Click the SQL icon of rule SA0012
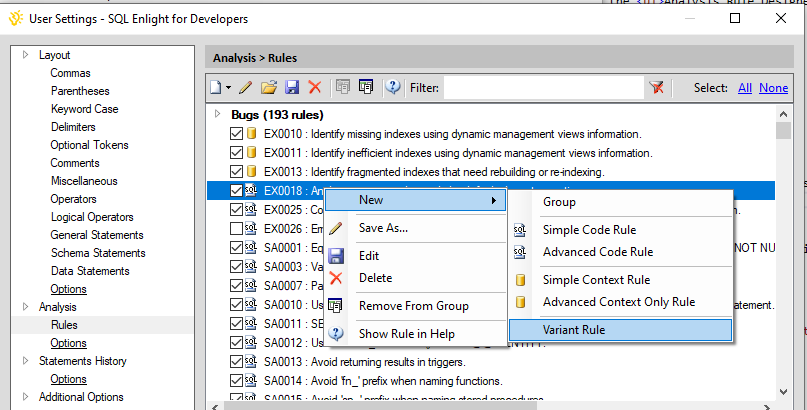Image resolution: width=807 pixels, height=410 pixels. [x=251, y=342]
